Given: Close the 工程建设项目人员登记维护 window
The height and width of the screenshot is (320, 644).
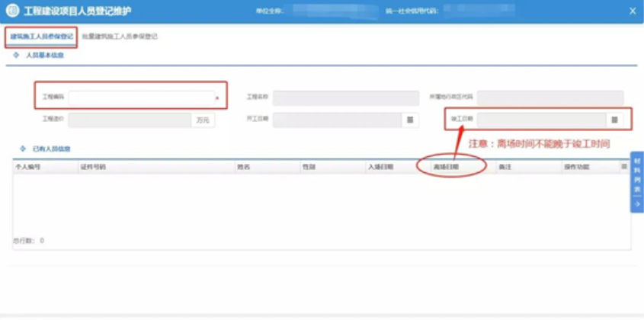Looking at the screenshot, I should tap(632, 11).
